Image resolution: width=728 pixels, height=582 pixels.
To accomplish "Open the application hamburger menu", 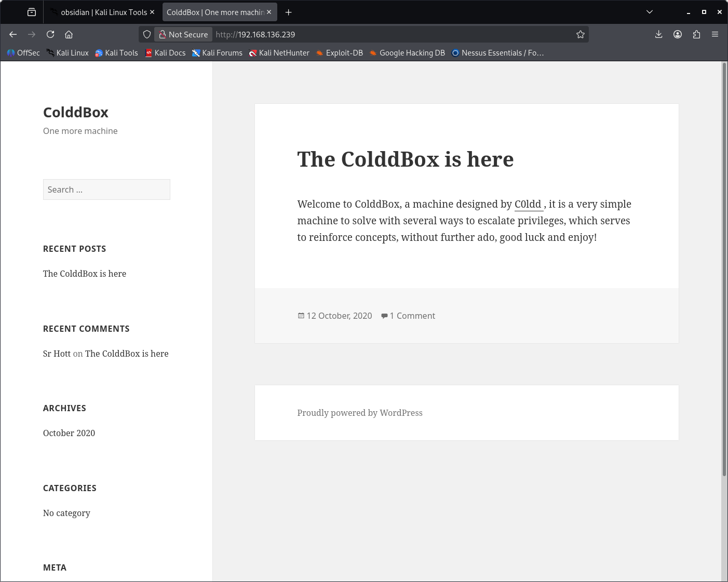I will (715, 34).
